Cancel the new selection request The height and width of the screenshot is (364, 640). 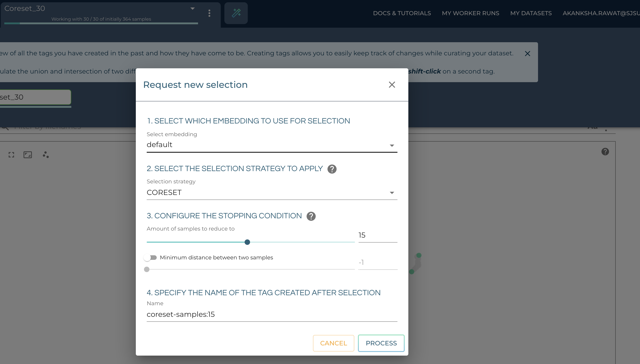click(x=333, y=343)
